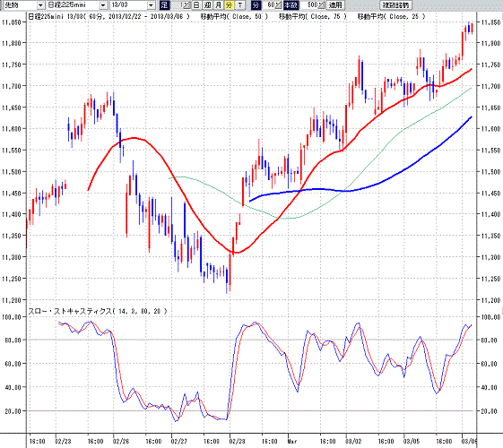
Task: Click the 本数 label in the toolbar
Action: point(291,5)
